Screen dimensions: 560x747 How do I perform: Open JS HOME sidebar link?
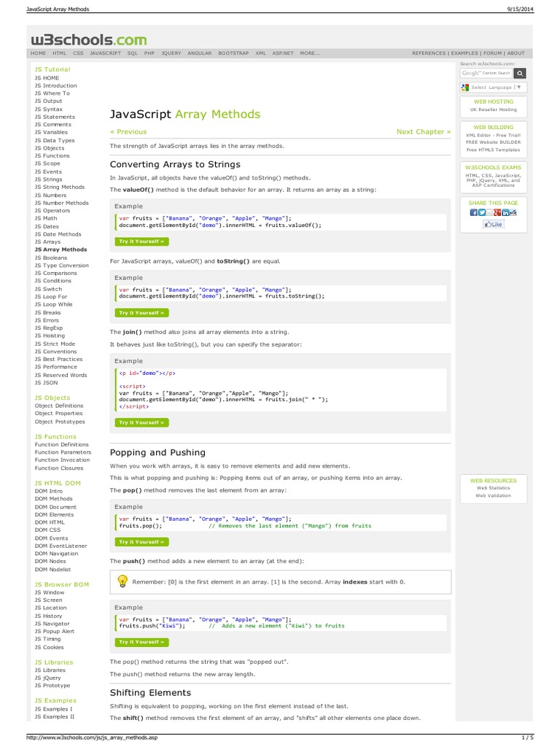coord(47,78)
